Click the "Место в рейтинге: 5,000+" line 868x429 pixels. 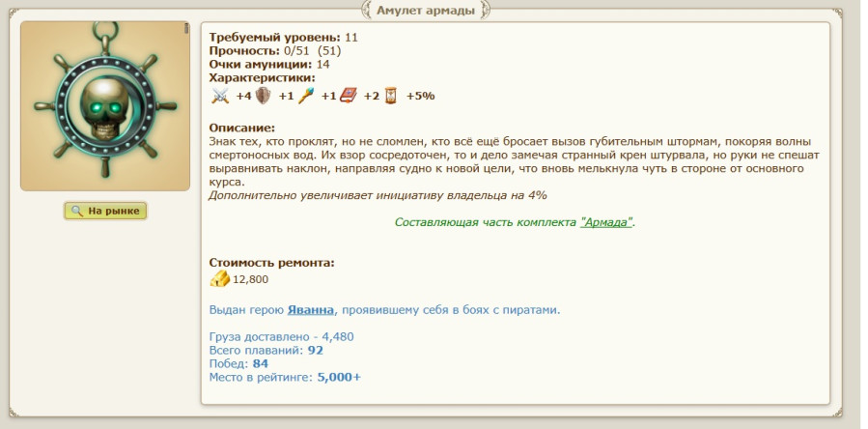click(285, 377)
